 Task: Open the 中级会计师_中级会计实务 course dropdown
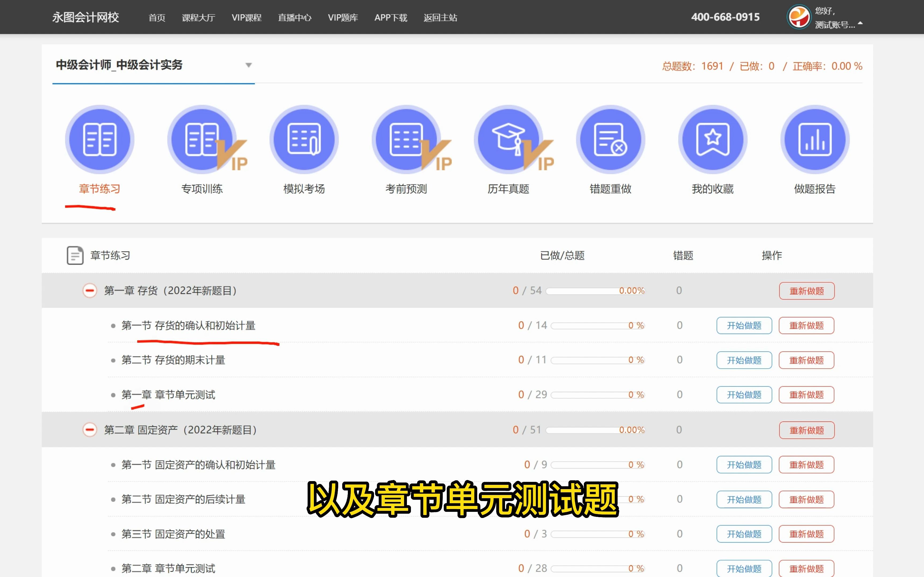point(249,65)
